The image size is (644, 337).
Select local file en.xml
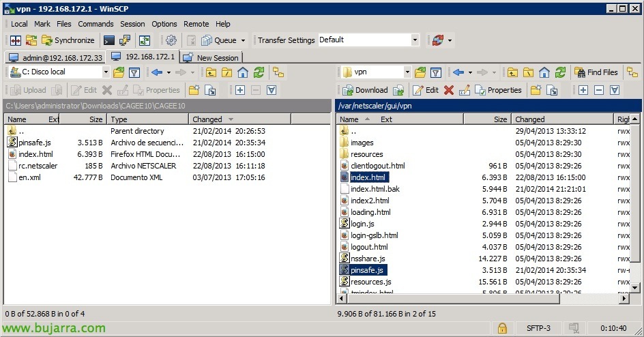(x=29, y=177)
